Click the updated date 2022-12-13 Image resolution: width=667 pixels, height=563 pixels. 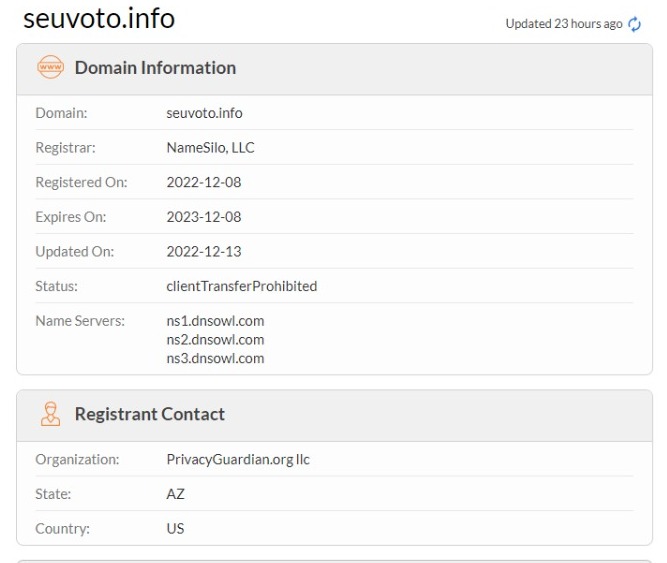pos(203,251)
